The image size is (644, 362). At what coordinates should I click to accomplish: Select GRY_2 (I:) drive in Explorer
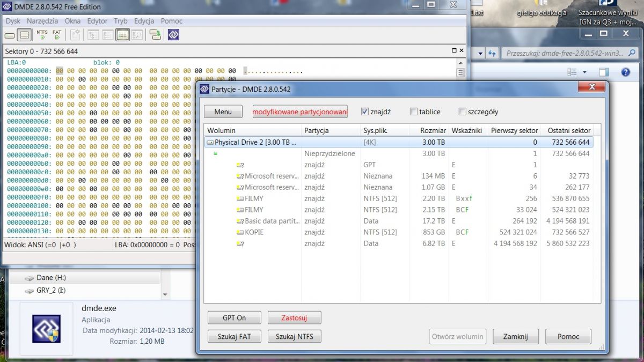(52, 290)
